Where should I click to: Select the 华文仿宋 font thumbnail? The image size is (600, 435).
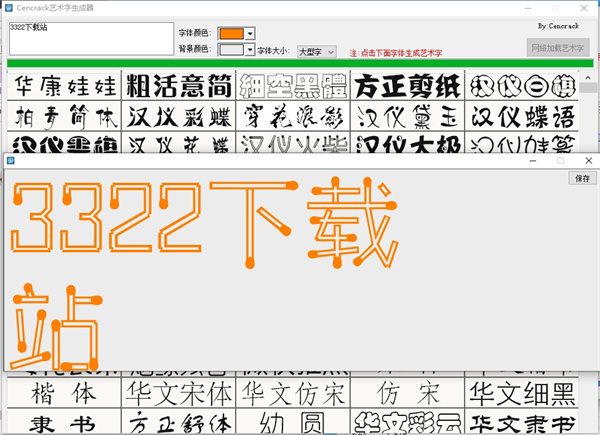293,393
